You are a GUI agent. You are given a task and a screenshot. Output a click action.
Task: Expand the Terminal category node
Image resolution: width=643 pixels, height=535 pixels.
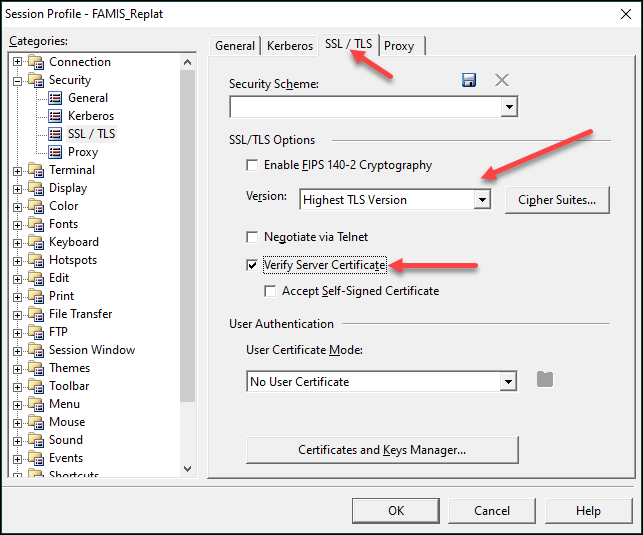(17, 170)
